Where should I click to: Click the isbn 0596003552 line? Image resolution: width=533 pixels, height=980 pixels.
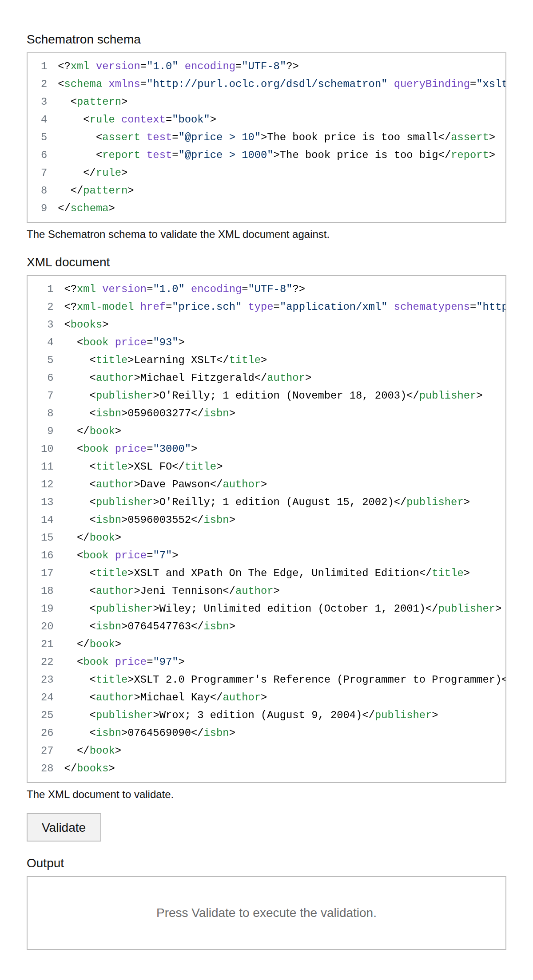163,520
